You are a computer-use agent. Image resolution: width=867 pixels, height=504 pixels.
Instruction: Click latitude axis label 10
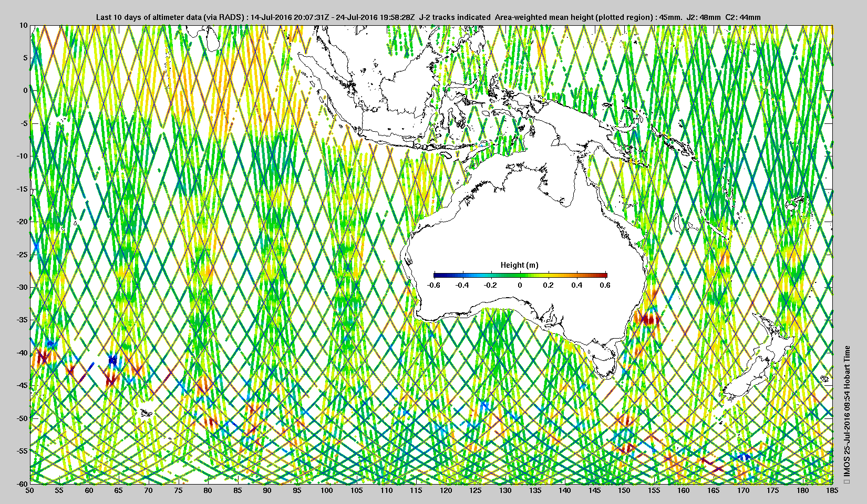pyautogui.click(x=24, y=25)
